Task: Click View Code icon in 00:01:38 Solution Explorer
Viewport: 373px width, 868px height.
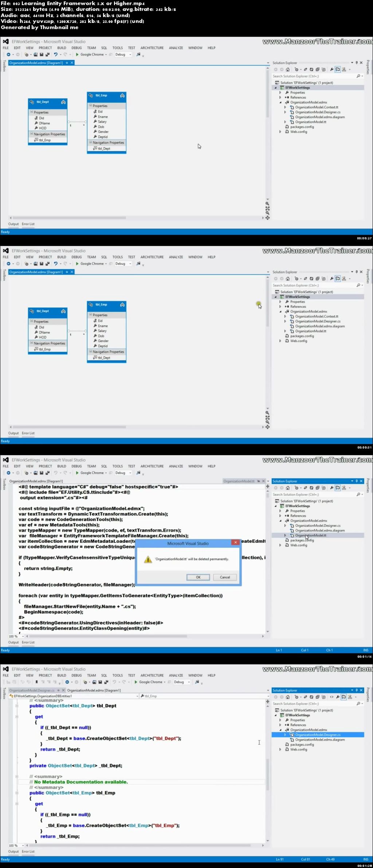Action: pyautogui.click(x=331, y=697)
